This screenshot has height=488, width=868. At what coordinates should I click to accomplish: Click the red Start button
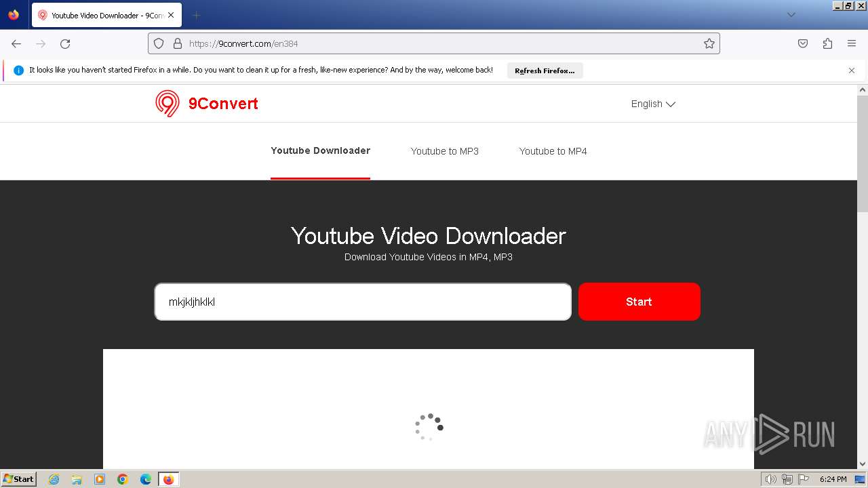tap(639, 302)
